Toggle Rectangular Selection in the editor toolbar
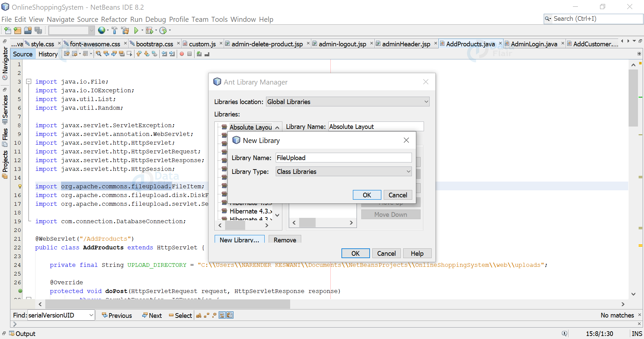This screenshot has height=339, width=644. point(129,54)
